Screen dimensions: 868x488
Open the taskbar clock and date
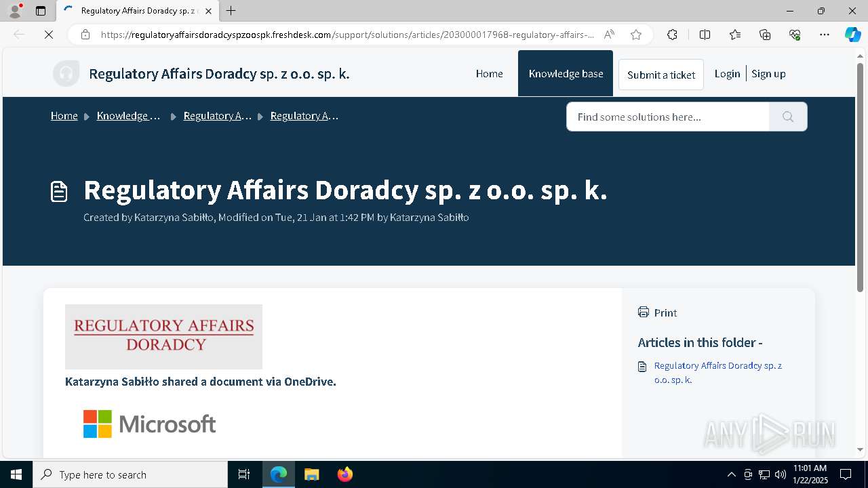pos(810,474)
